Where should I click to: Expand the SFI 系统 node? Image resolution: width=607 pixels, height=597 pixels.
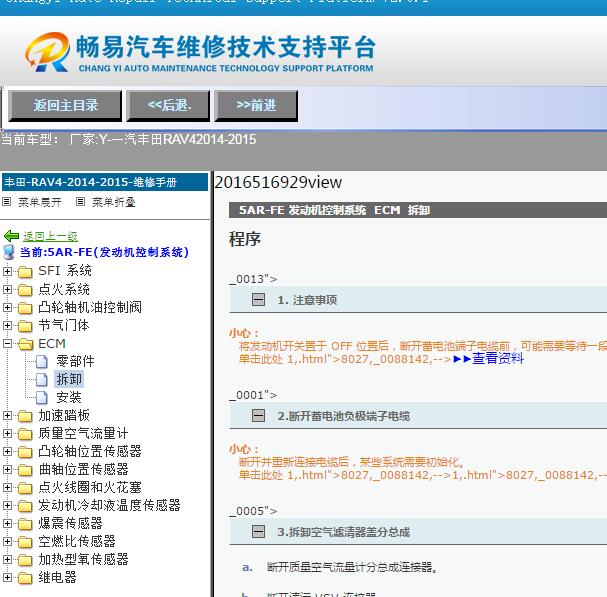point(7,271)
